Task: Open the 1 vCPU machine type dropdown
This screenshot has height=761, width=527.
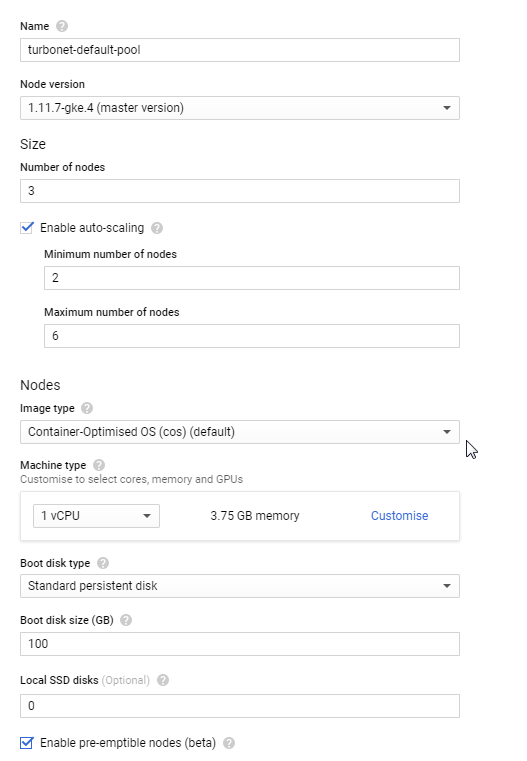Action: coord(96,515)
